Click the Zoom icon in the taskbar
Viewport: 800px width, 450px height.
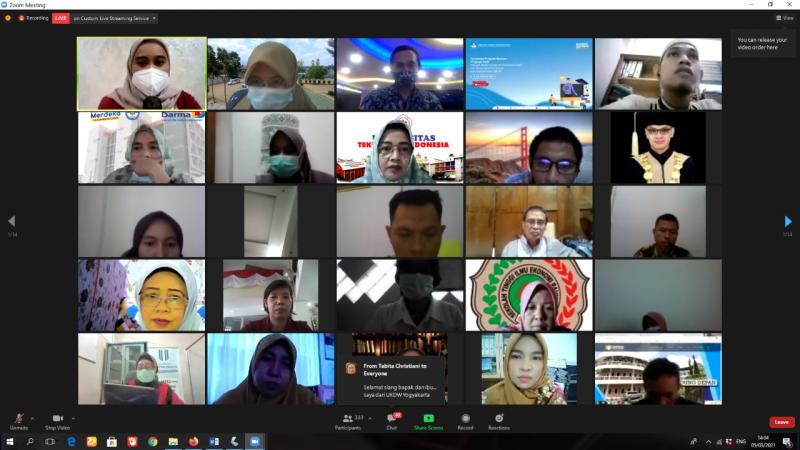pyautogui.click(x=254, y=441)
